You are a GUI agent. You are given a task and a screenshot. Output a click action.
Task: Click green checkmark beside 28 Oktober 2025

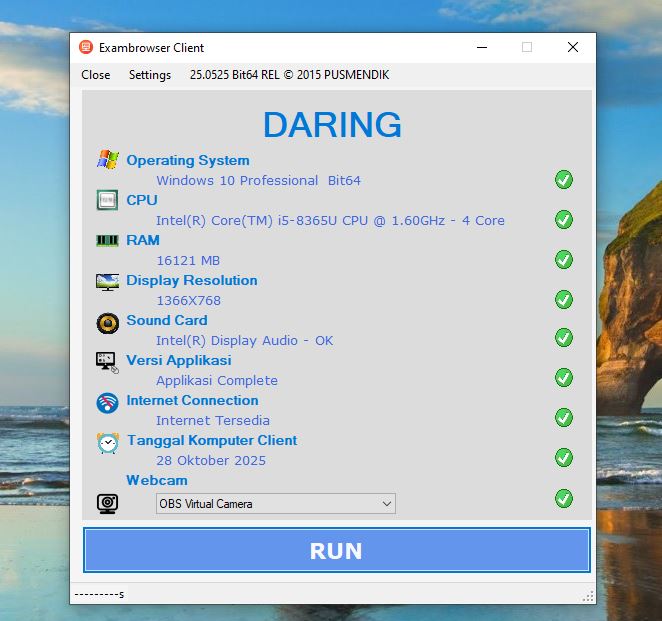click(564, 458)
